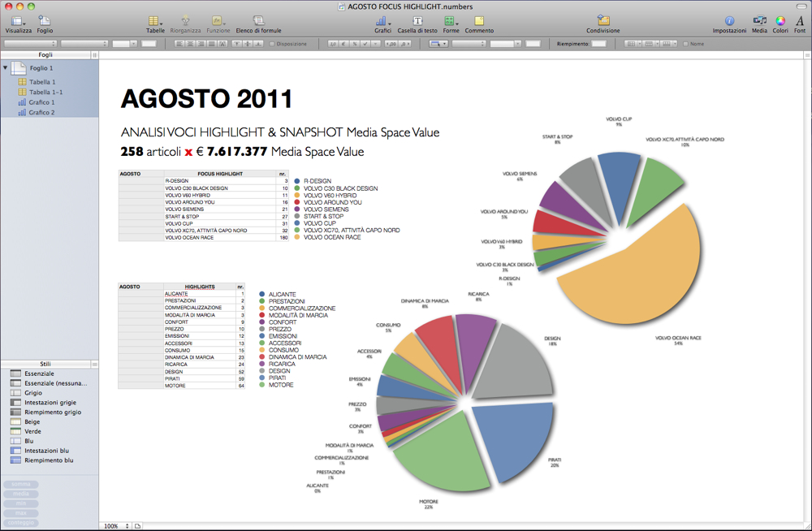Select Grafico 2 in sidebar

click(x=41, y=113)
